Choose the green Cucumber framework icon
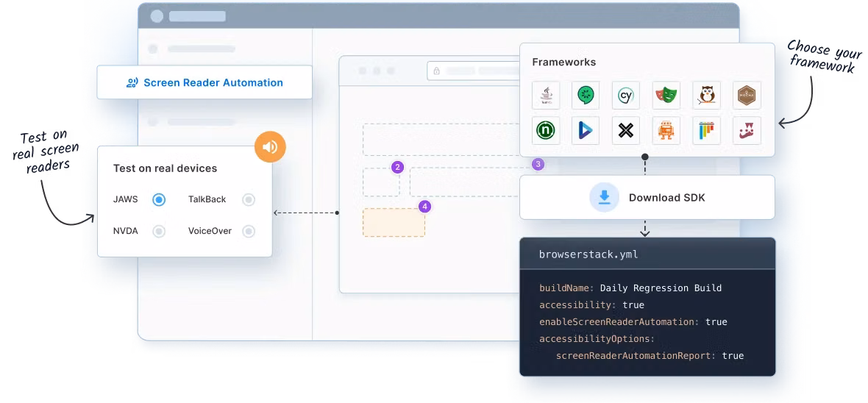 click(586, 96)
